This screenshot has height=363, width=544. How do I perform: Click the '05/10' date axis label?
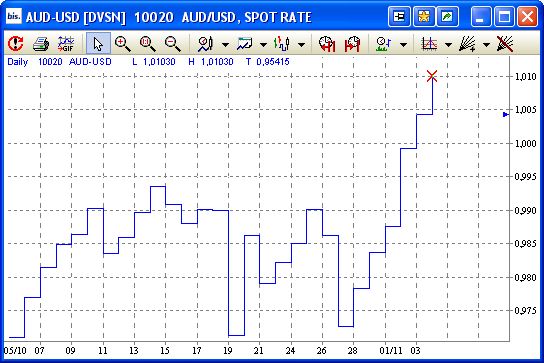pyautogui.click(x=15, y=351)
